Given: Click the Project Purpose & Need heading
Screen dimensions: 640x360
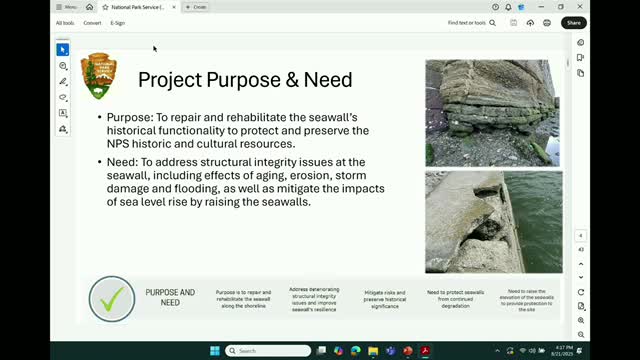Looking at the screenshot, I should [245, 80].
